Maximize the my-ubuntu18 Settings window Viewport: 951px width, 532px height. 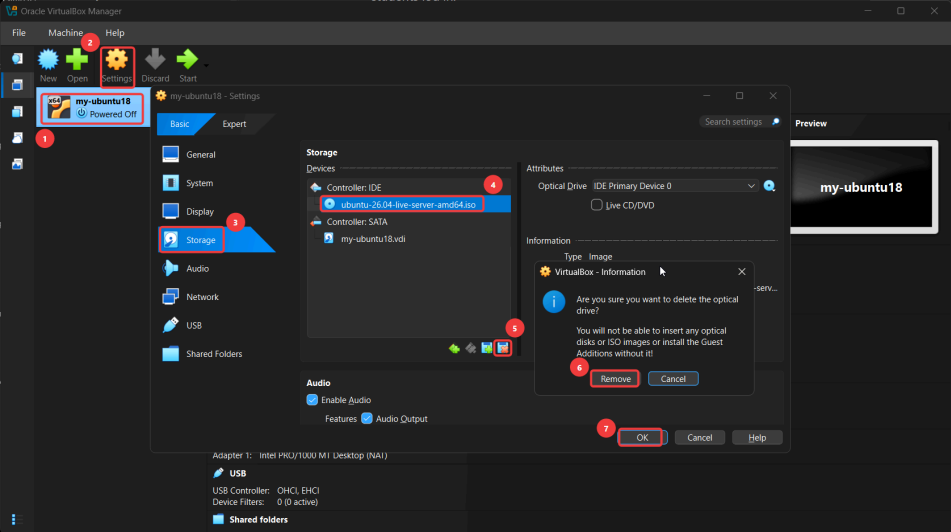739,96
